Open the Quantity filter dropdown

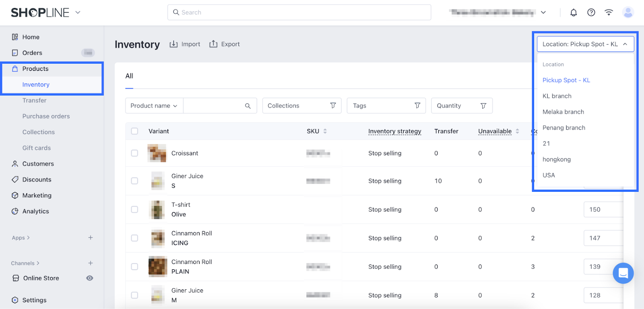pos(462,106)
